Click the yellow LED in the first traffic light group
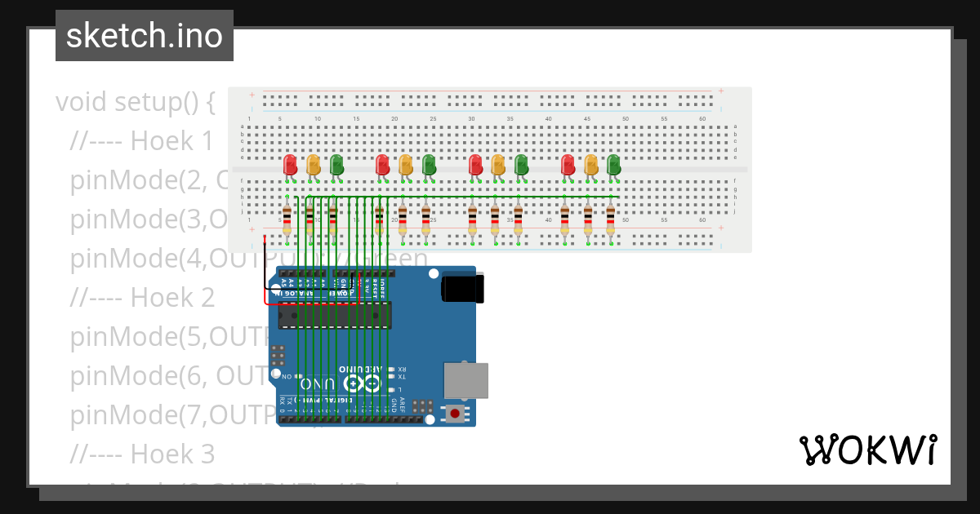980x514 pixels. [x=313, y=164]
